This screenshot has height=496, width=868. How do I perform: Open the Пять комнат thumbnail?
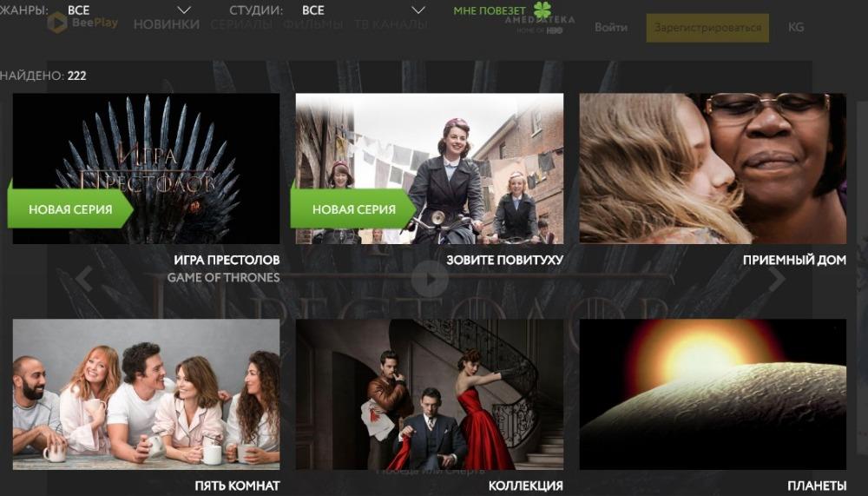coord(146,394)
